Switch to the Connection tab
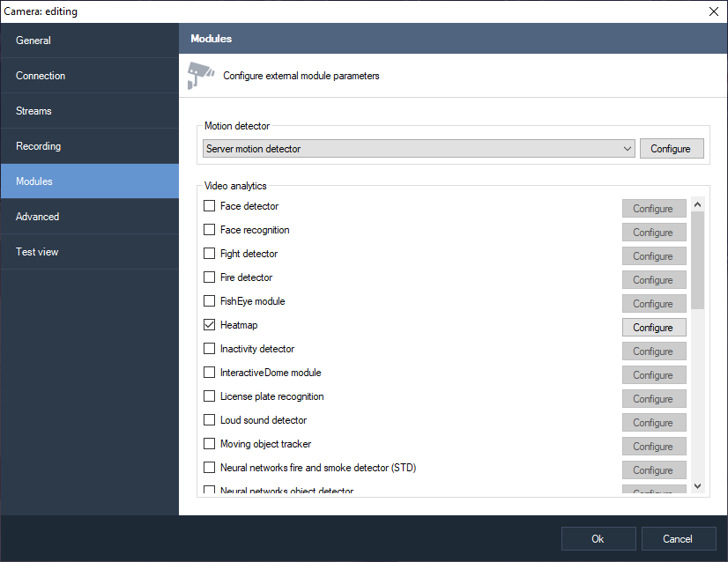The width and height of the screenshot is (728, 562). (x=41, y=76)
